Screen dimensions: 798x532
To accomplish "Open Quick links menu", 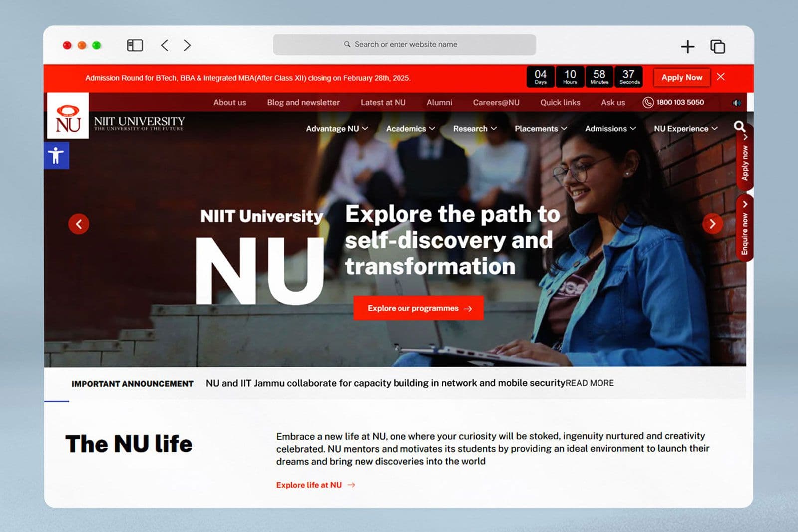I will (x=560, y=102).
